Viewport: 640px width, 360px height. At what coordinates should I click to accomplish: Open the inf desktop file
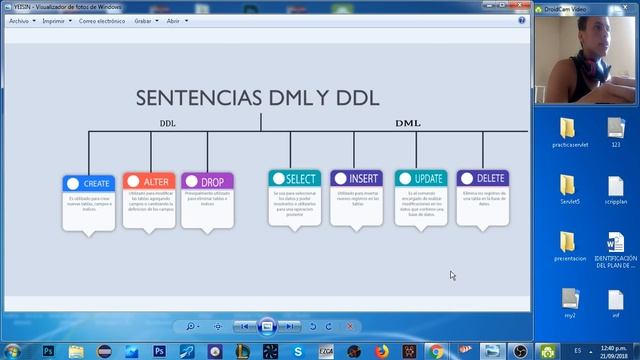click(x=616, y=303)
